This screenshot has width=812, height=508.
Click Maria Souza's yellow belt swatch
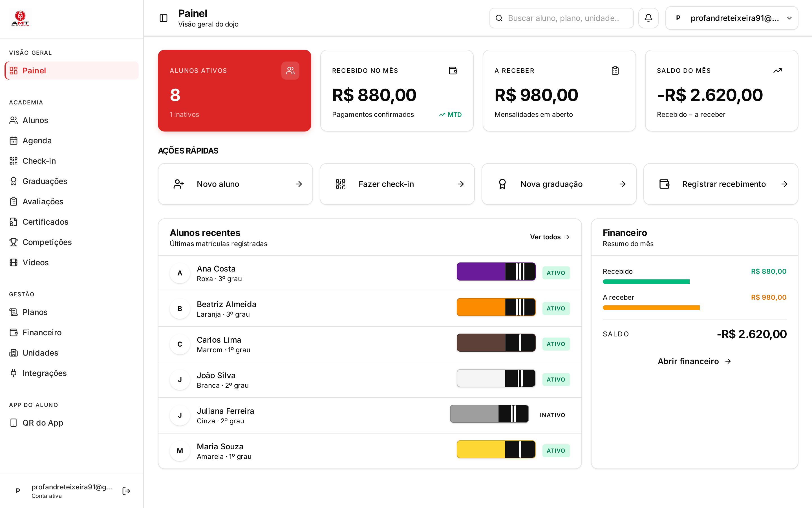click(496, 450)
